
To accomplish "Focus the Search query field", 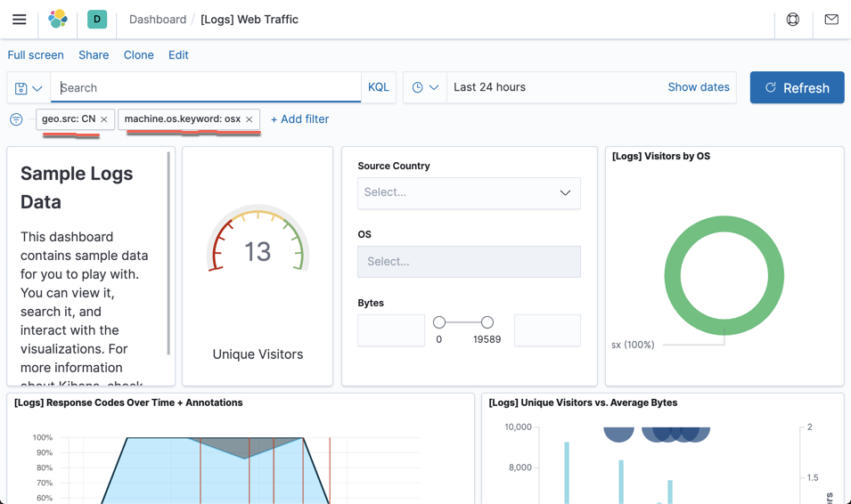I will pyautogui.click(x=206, y=87).
